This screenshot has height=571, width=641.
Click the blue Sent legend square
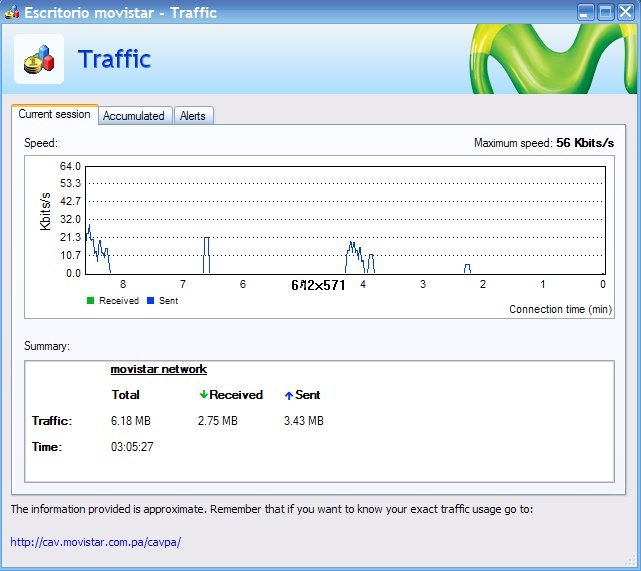coord(150,300)
